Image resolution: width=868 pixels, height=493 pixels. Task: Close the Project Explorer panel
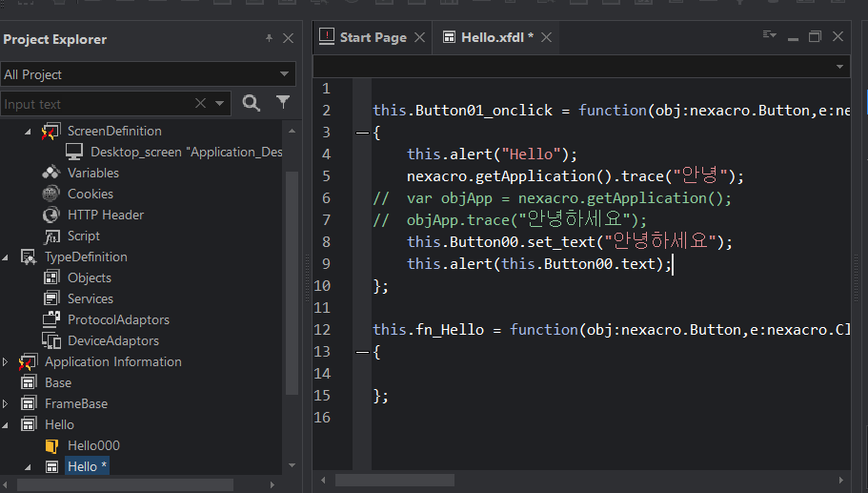click(288, 38)
